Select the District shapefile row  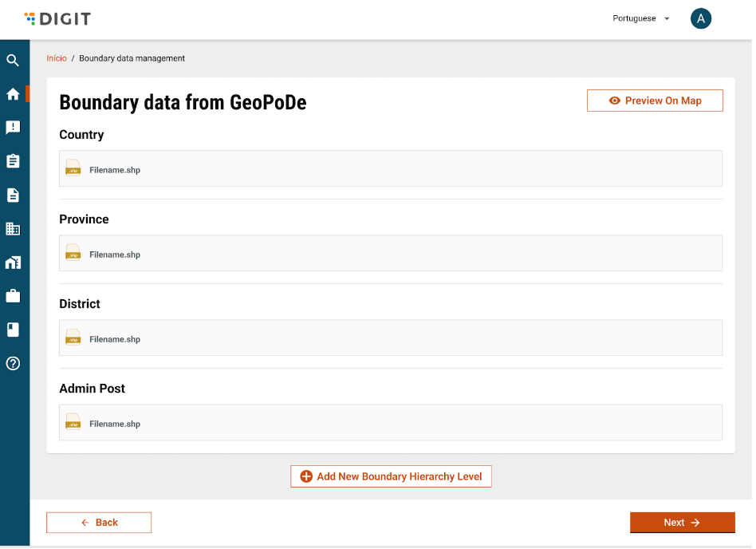tap(390, 338)
